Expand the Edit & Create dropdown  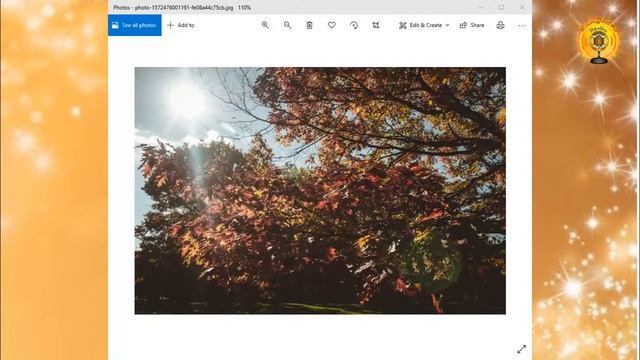424,25
